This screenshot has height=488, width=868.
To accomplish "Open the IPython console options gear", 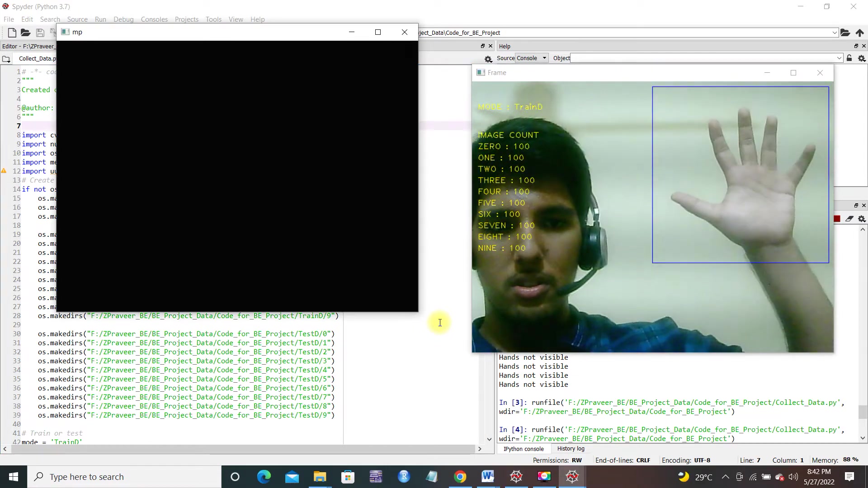I will click(862, 219).
